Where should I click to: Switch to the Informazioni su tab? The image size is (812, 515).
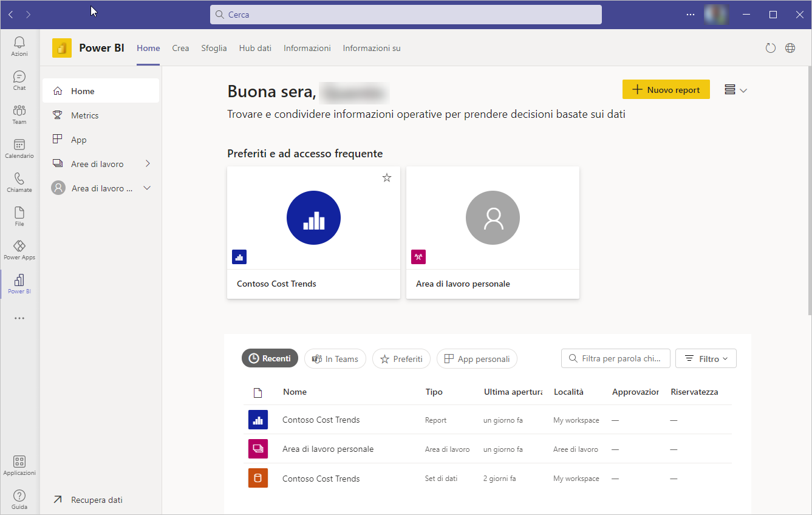tap(372, 48)
